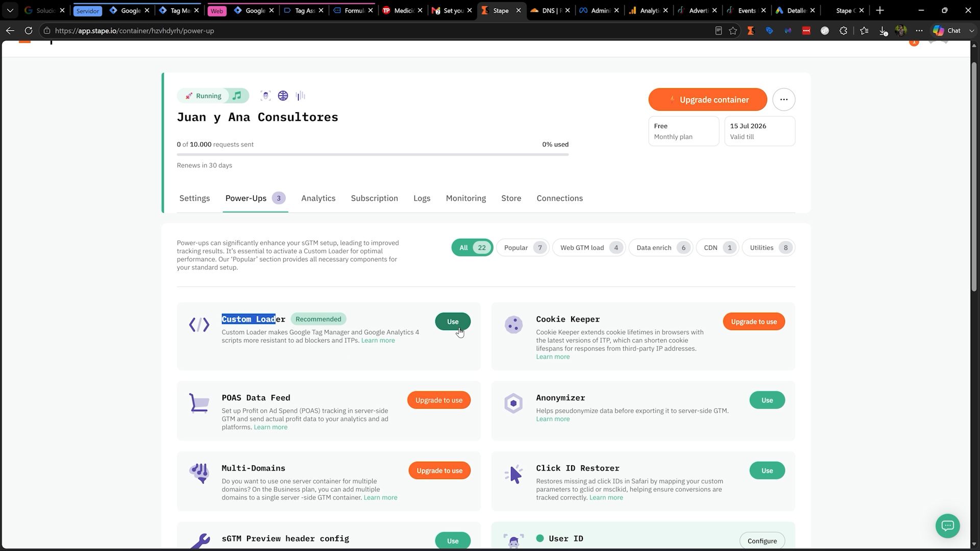Use the Custom Loader power-up
Image resolution: width=980 pixels, height=551 pixels.
click(x=453, y=321)
